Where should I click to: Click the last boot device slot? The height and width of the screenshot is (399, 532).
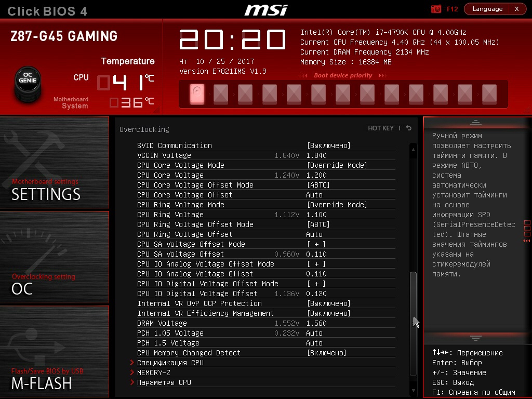pos(489,94)
